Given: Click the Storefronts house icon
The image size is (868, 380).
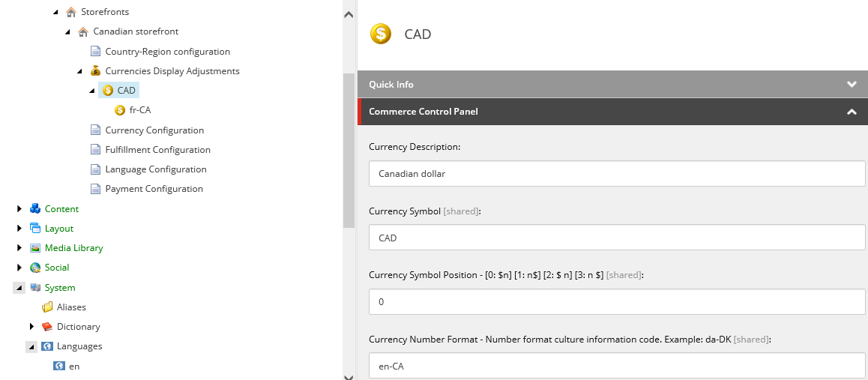Looking at the screenshot, I should (71, 12).
